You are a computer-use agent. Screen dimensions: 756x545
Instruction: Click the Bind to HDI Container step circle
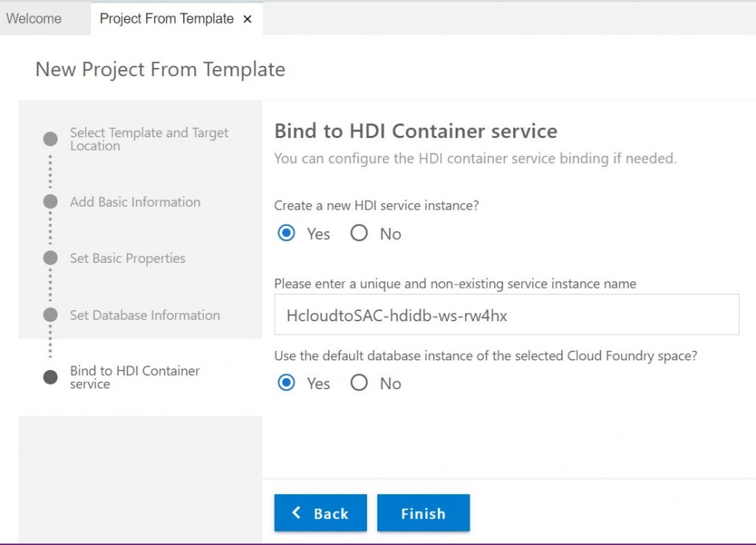tap(50, 377)
